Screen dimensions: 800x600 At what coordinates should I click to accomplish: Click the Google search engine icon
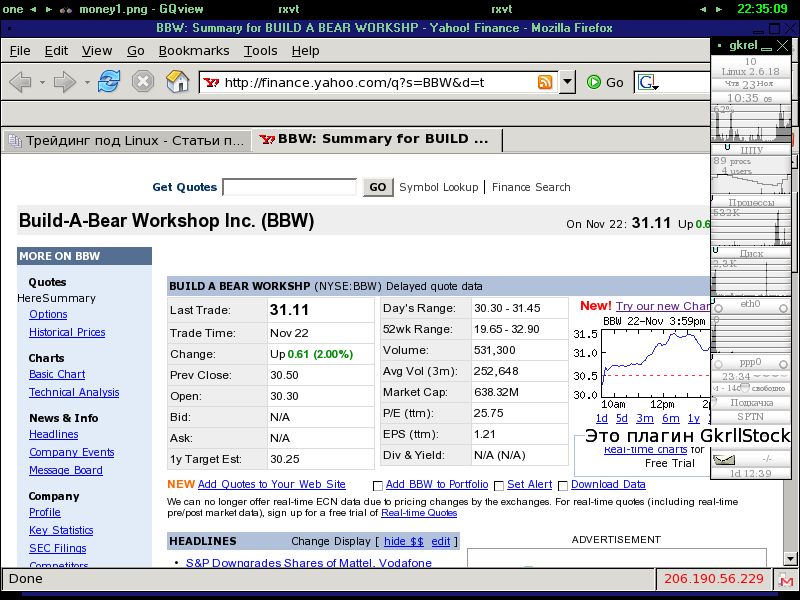point(647,82)
